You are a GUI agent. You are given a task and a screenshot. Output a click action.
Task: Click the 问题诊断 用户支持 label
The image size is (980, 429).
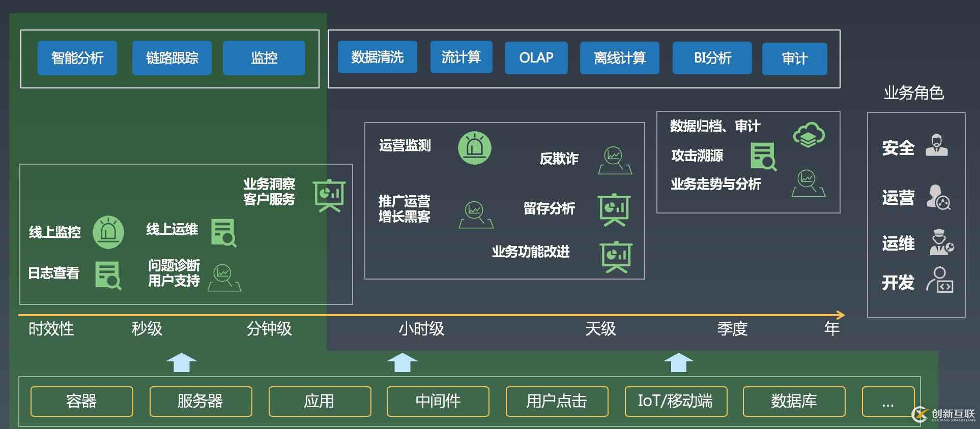click(x=174, y=273)
